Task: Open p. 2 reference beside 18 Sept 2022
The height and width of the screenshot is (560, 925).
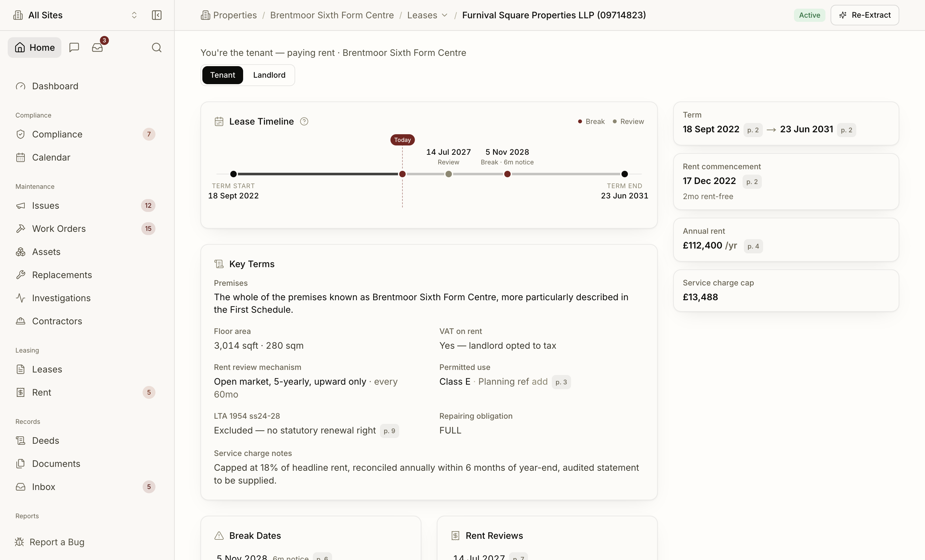Action: pyautogui.click(x=753, y=130)
